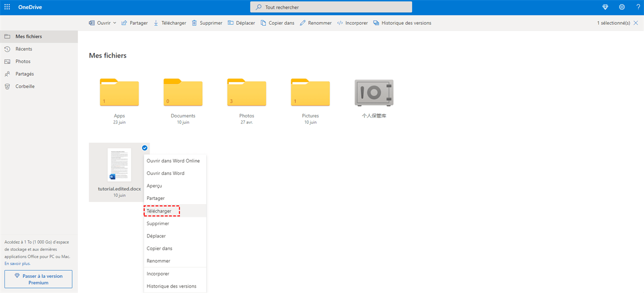Follow the En savoir plus link

pos(17,264)
